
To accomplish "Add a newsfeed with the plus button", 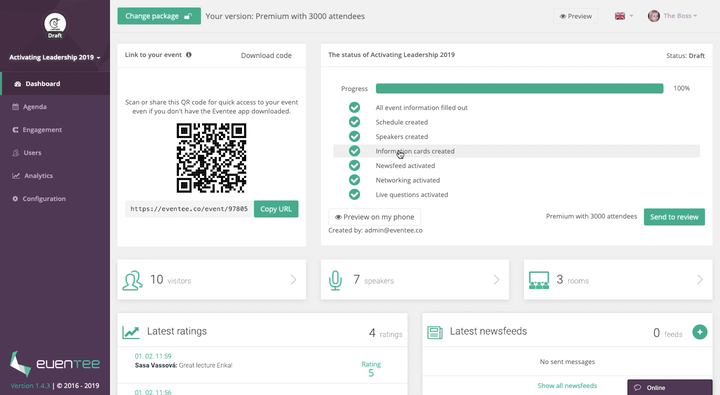I will pos(700,332).
